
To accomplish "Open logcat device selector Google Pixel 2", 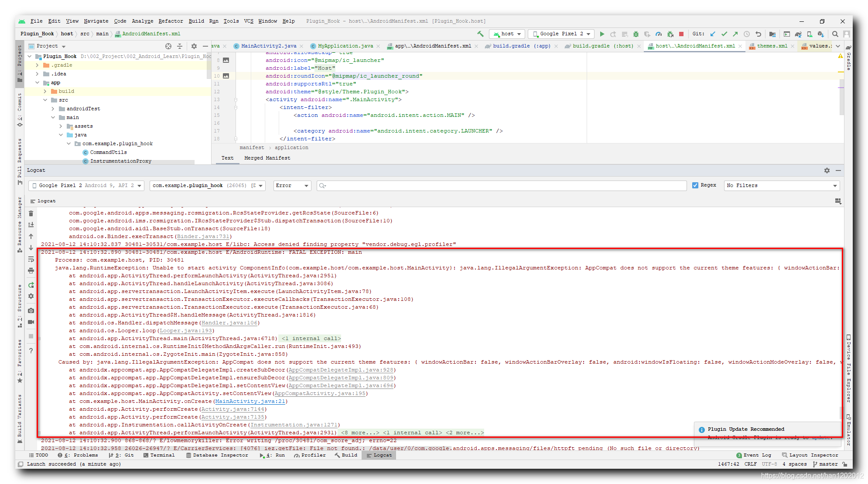I will 86,186.
